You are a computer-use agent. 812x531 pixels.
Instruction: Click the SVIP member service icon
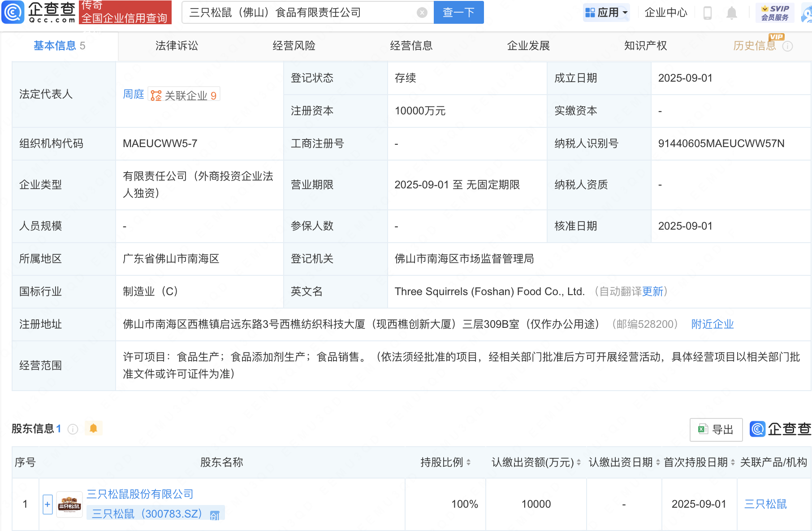point(775,13)
